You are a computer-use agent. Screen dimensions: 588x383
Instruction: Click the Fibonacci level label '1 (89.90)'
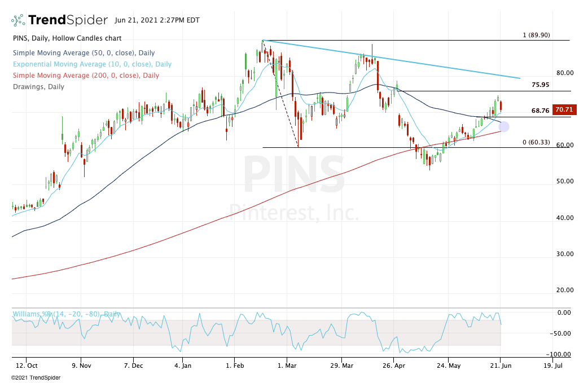coord(536,35)
